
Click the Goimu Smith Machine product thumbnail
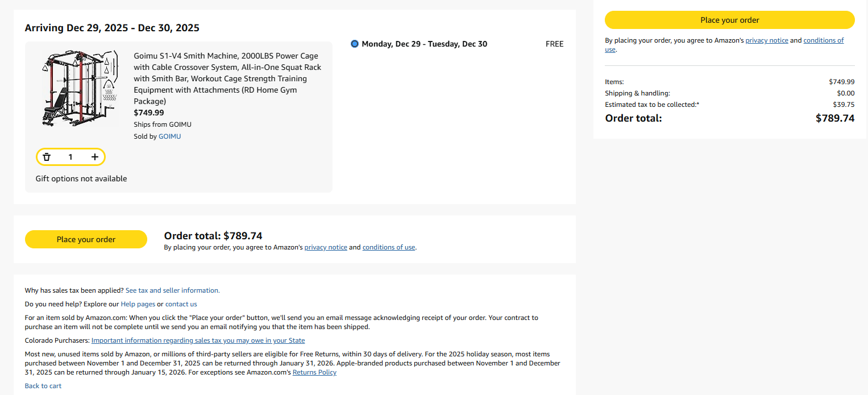[78, 88]
